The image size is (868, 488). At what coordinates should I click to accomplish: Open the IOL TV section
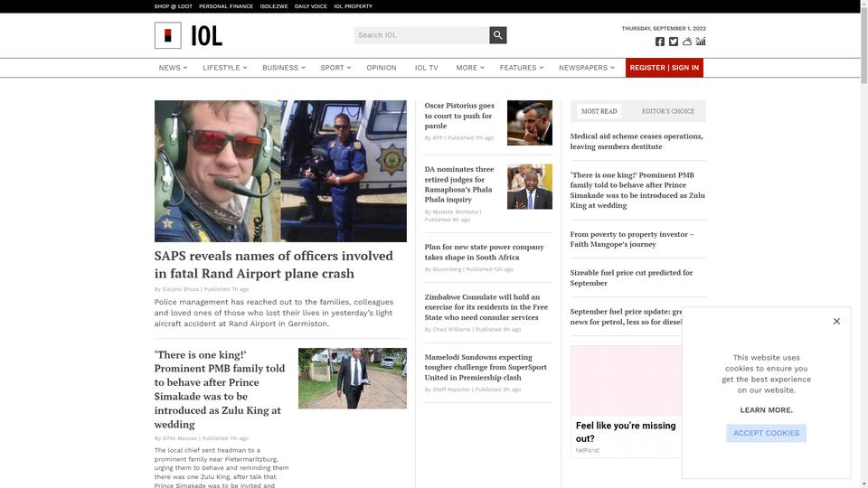click(x=426, y=68)
